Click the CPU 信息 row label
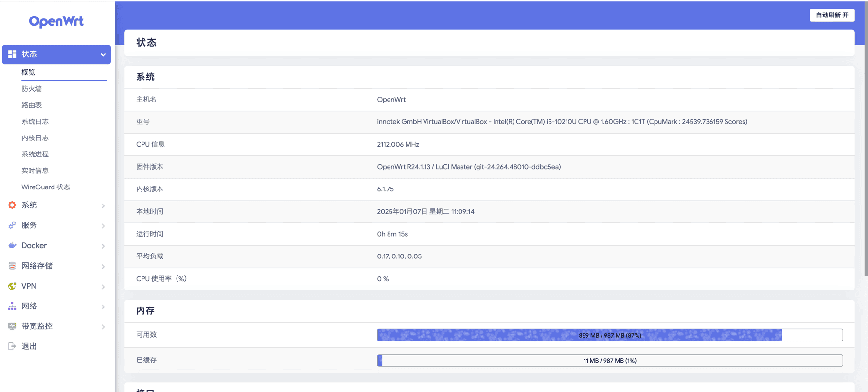 (150, 144)
